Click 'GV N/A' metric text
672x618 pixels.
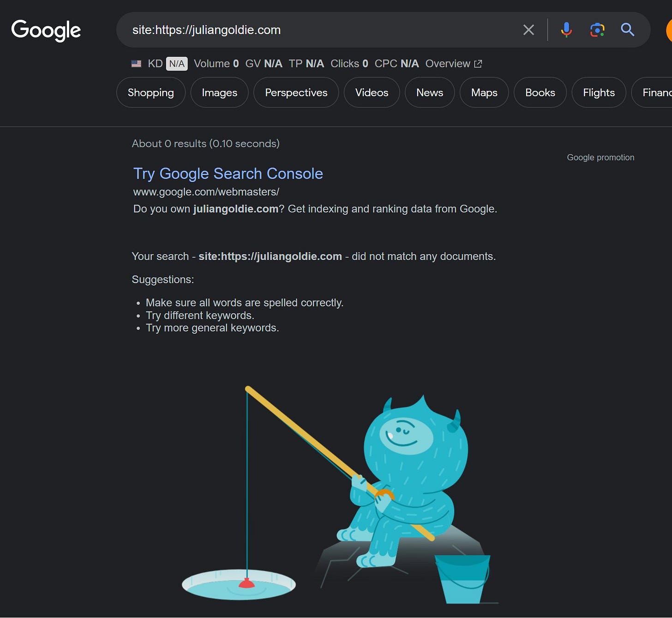click(264, 64)
